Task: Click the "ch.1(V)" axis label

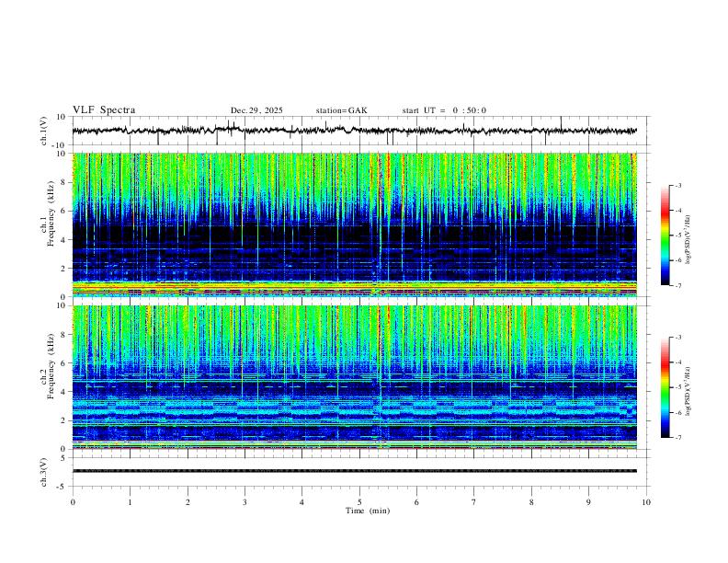Action: pyautogui.click(x=44, y=131)
